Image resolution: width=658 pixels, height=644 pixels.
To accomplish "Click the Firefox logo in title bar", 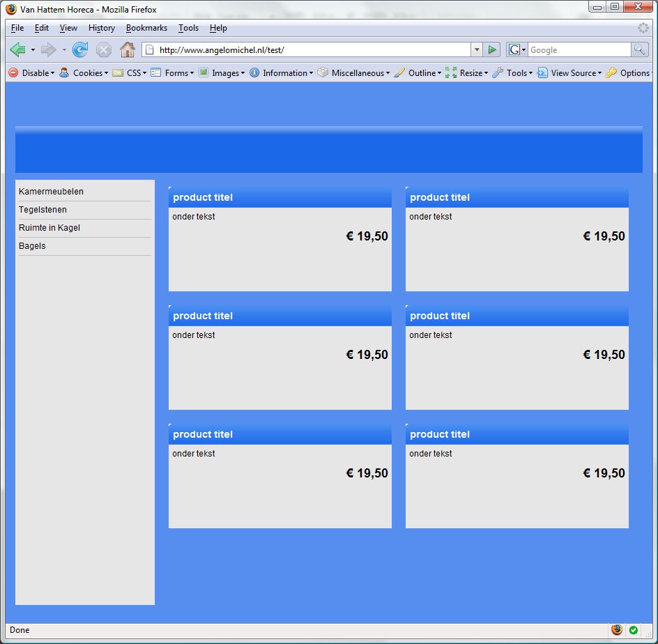I will 11,9.
